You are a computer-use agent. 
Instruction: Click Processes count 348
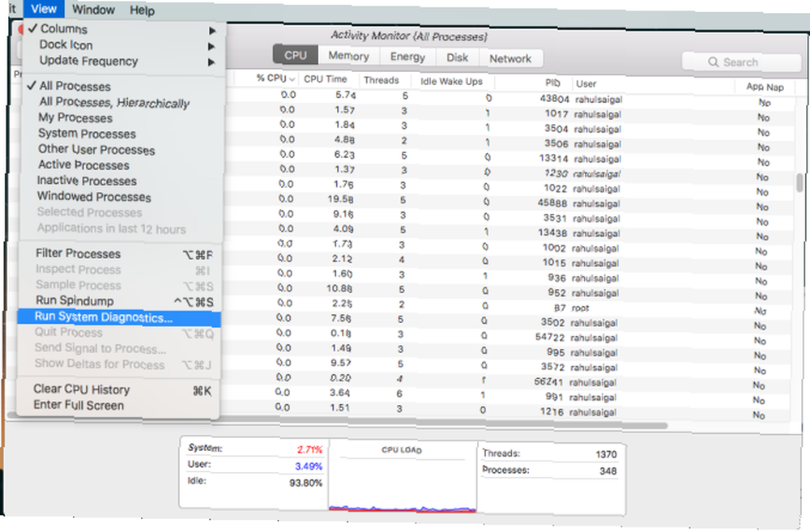pos(608,471)
